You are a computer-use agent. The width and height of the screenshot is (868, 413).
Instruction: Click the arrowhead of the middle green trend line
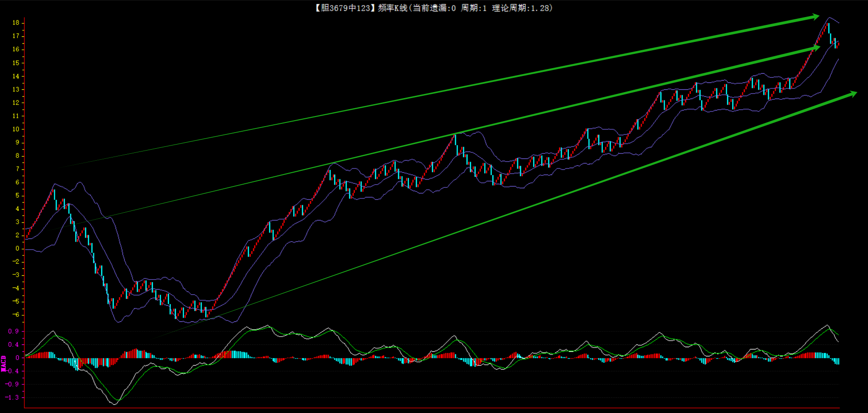point(816,47)
